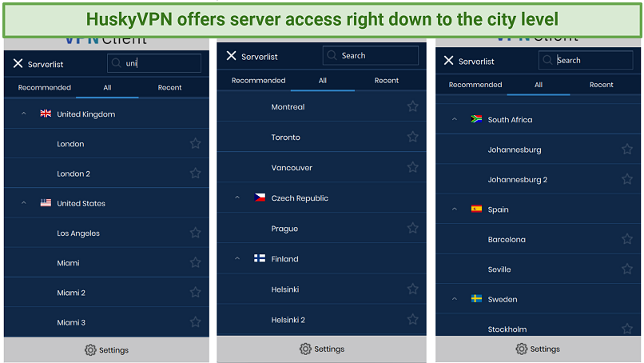Close the right panel's Serverlist
Image resolution: width=644 pixels, height=363 pixels.
448,61
